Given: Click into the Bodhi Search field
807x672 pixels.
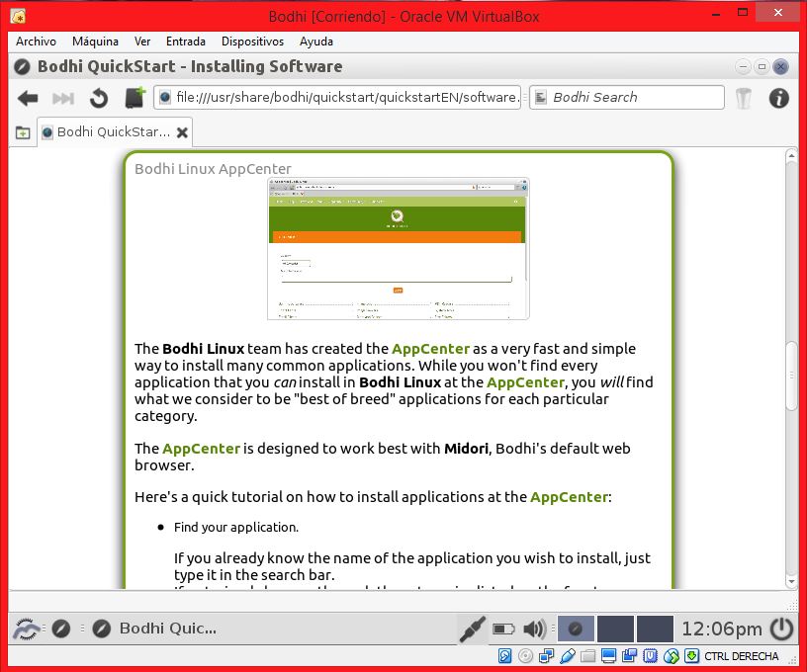Looking at the screenshot, I should [x=635, y=97].
